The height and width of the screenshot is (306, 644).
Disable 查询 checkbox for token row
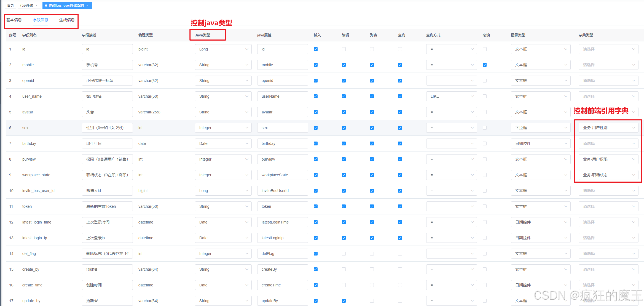(x=400, y=206)
